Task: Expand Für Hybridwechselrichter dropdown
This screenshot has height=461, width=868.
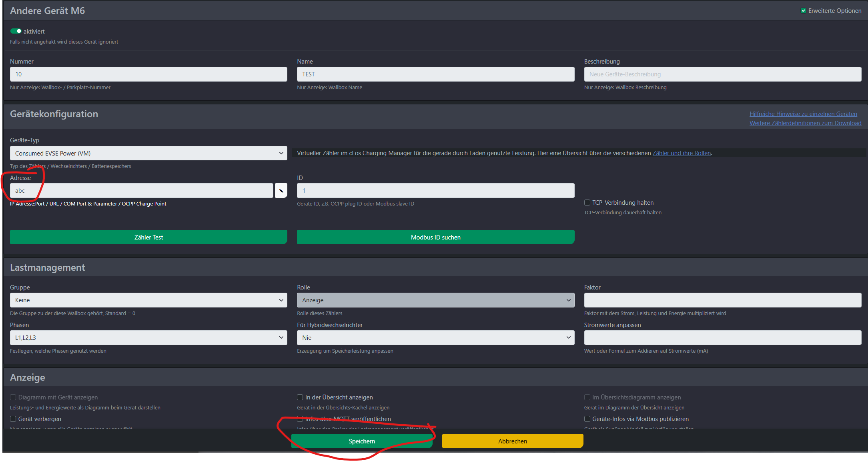Action: (x=435, y=338)
